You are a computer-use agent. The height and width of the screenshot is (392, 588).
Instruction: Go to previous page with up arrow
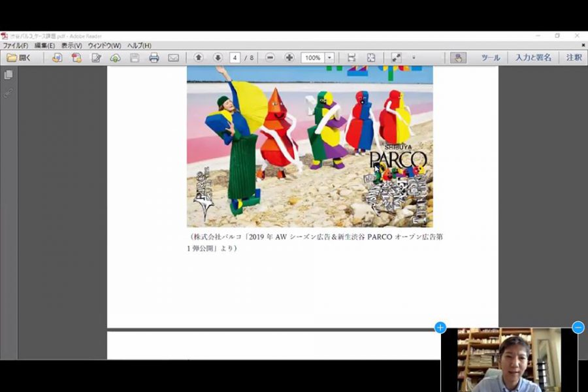[199, 57]
